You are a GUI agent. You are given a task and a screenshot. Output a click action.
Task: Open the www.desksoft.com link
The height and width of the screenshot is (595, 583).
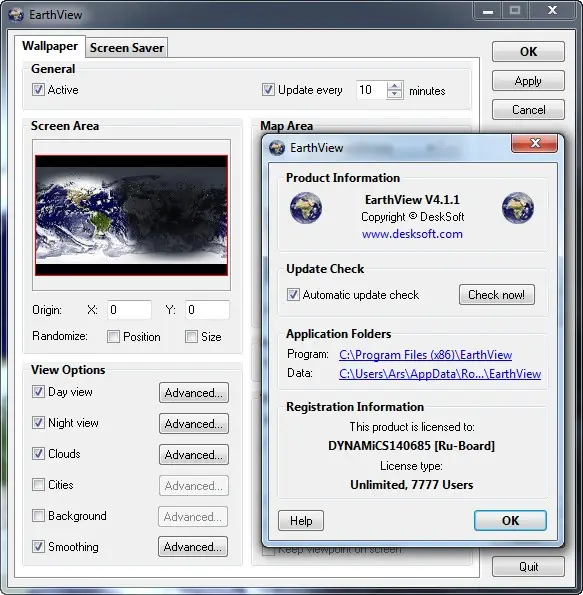412,234
